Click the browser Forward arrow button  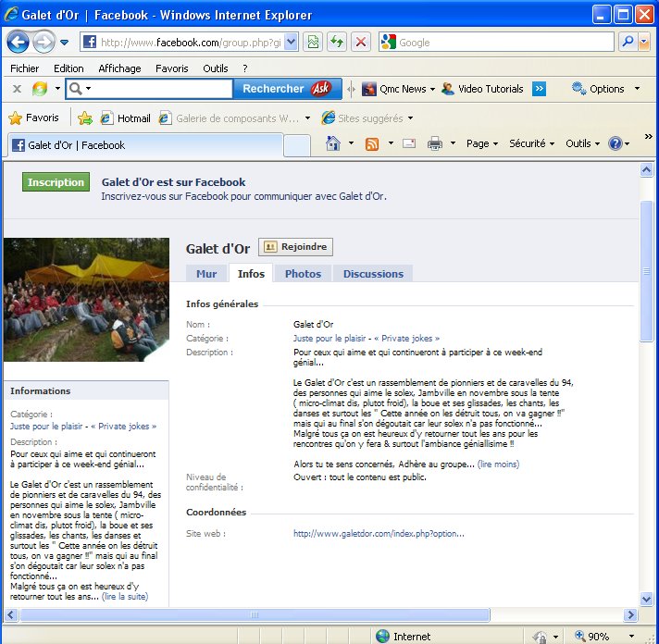(44, 42)
